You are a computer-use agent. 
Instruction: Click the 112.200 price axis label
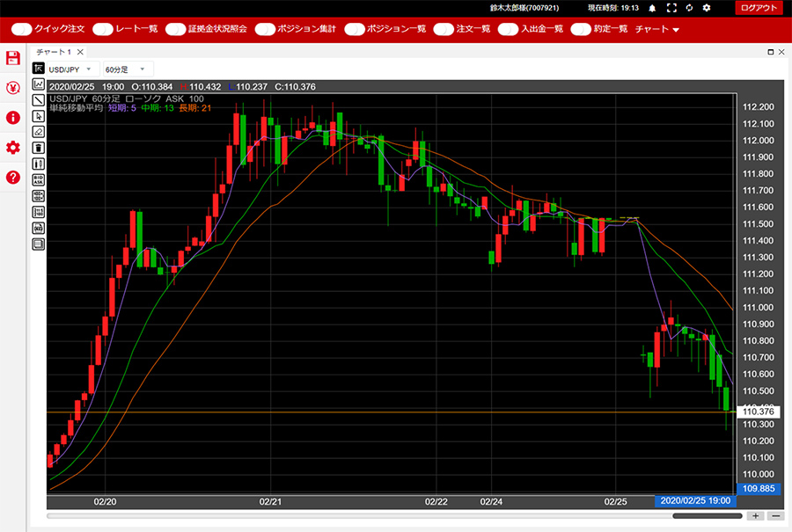pyautogui.click(x=759, y=107)
